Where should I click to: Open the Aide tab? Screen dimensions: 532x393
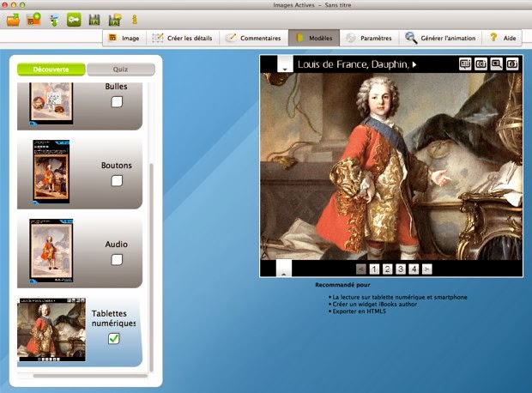(503, 38)
